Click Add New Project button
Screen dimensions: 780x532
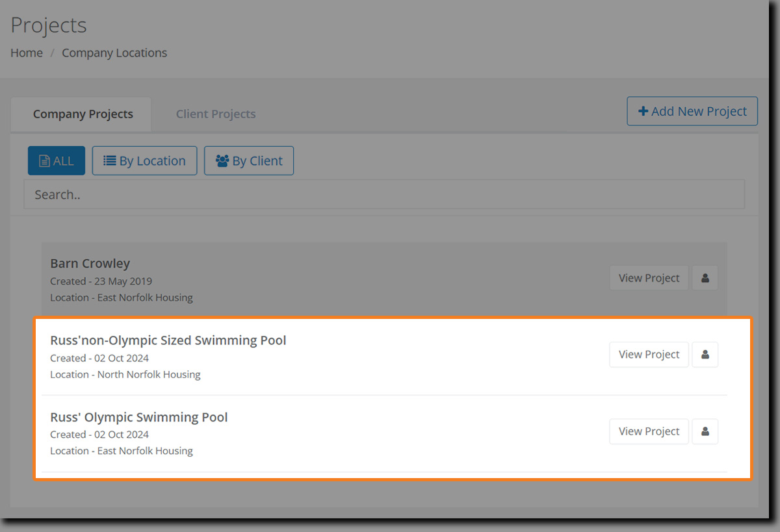(692, 111)
